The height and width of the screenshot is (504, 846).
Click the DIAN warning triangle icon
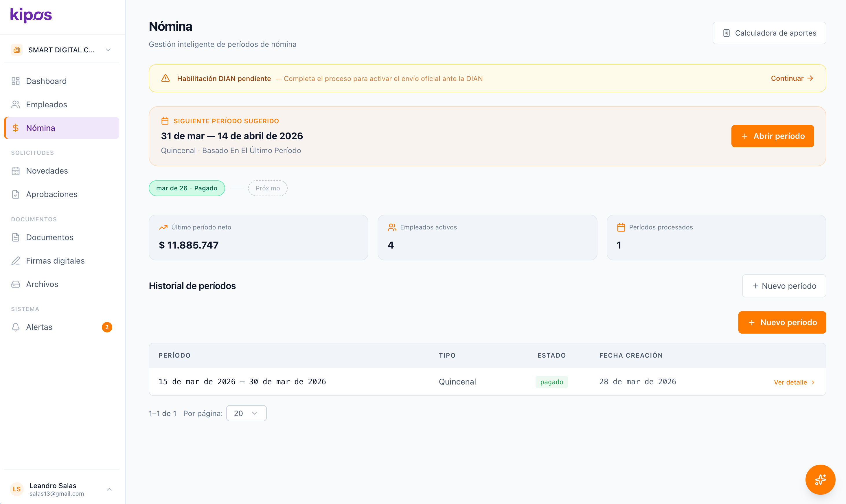pos(165,78)
